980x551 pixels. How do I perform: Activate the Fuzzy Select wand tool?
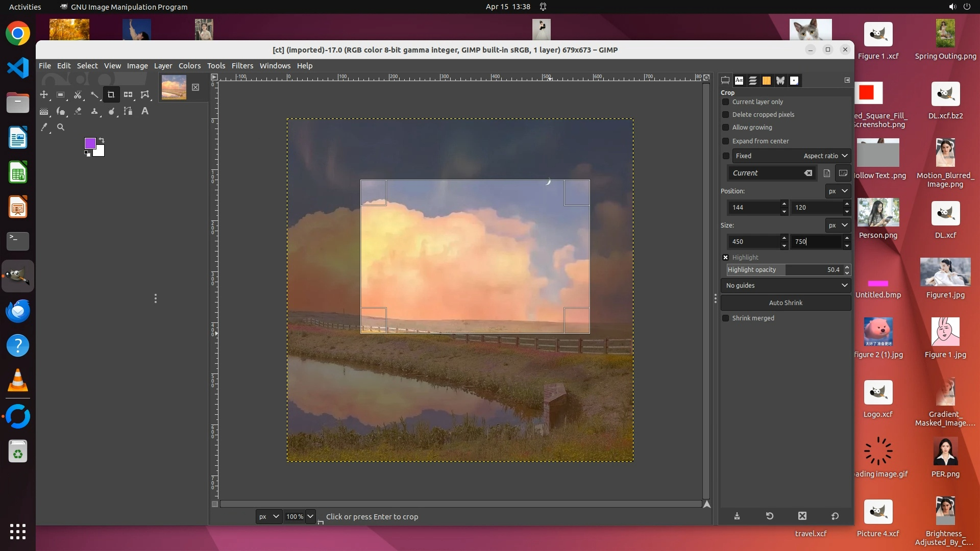click(94, 94)
